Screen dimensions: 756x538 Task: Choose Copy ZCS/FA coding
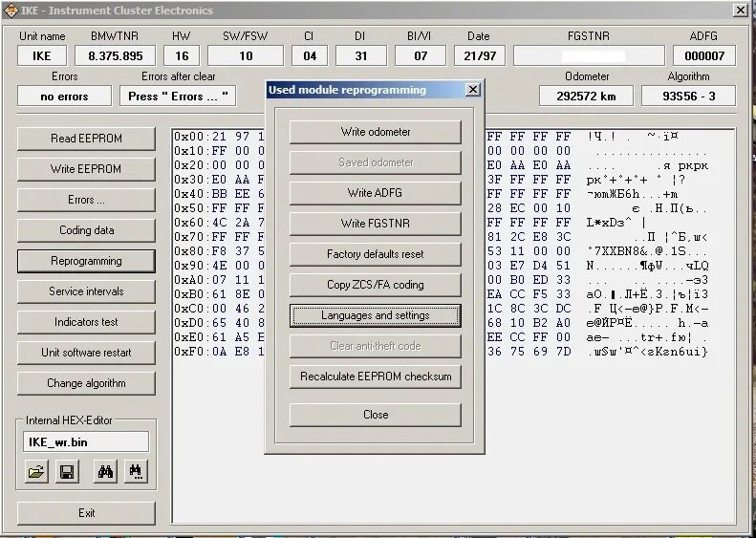375,285
